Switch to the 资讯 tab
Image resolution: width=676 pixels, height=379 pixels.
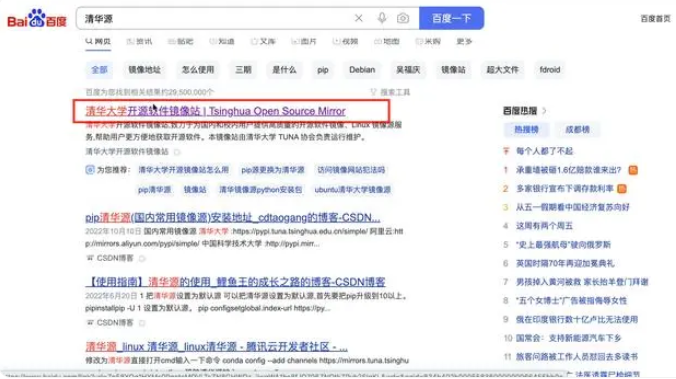pos(139,41)
